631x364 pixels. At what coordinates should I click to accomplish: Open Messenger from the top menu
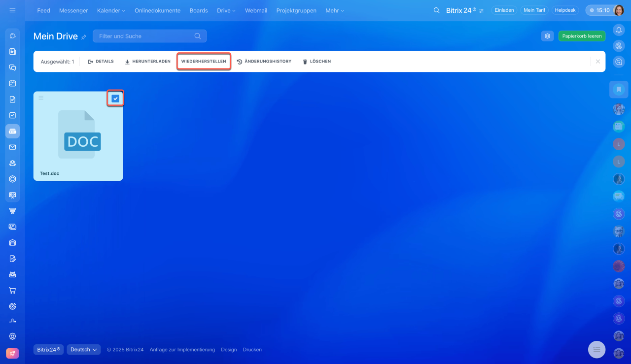click(x=73, y=10)
